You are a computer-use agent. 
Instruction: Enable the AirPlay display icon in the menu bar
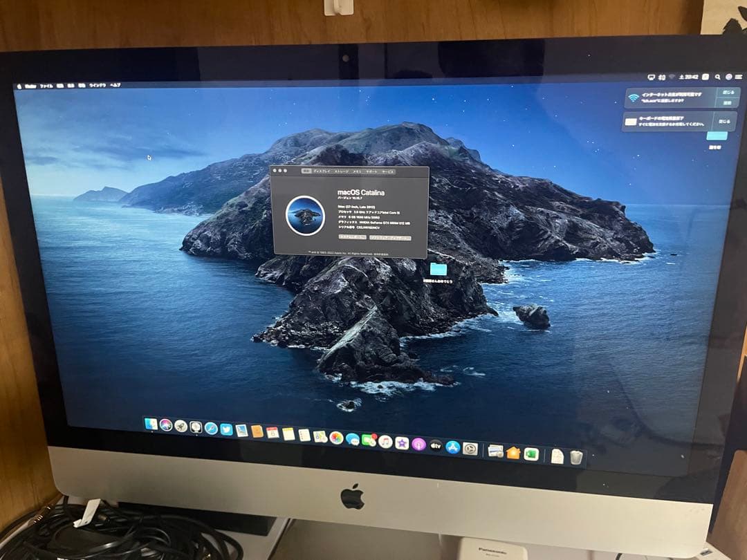651,76
